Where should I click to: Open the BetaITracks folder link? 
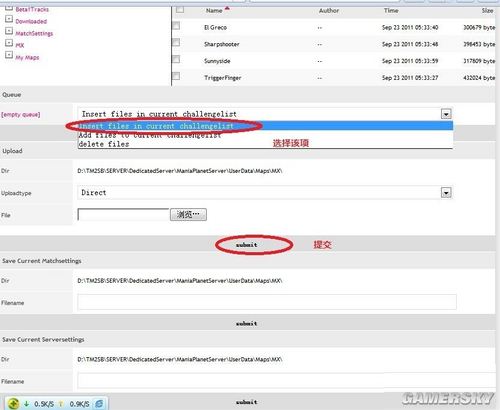click(x=32, y=9)
